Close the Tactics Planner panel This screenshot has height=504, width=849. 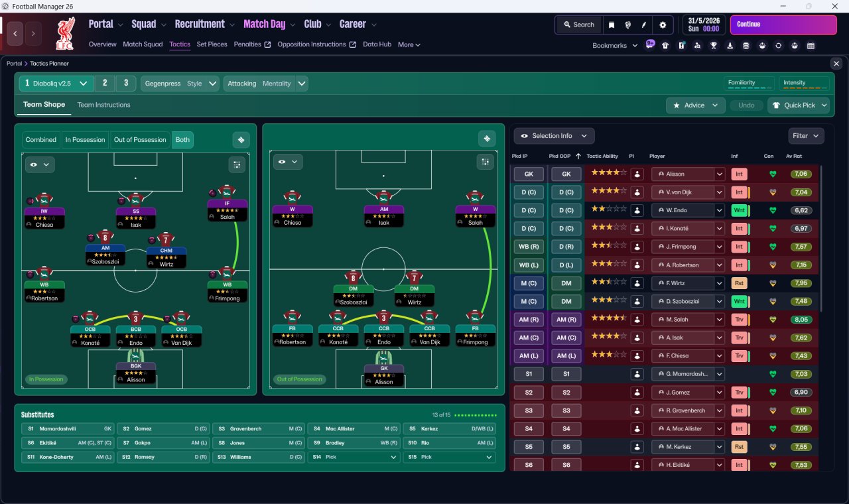836,64
